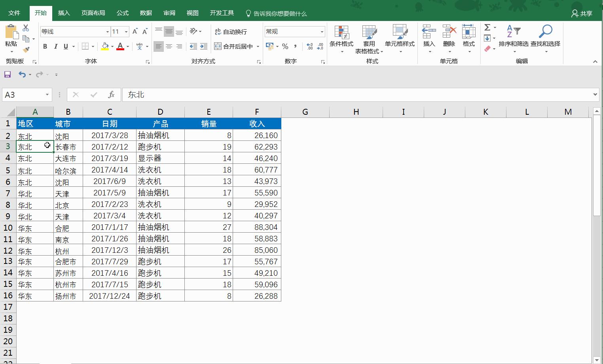The image size is (603, 364).
Task: Open the 常规 number format dropdown
Action: click(322, 32)
